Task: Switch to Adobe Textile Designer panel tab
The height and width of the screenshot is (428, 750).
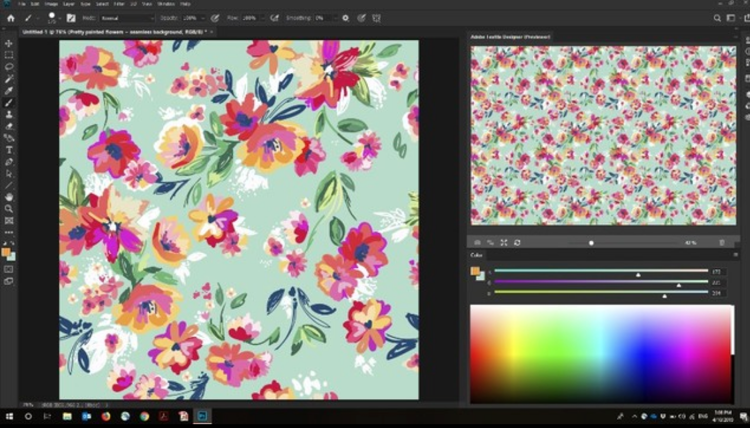Action: tap(510, 37)
